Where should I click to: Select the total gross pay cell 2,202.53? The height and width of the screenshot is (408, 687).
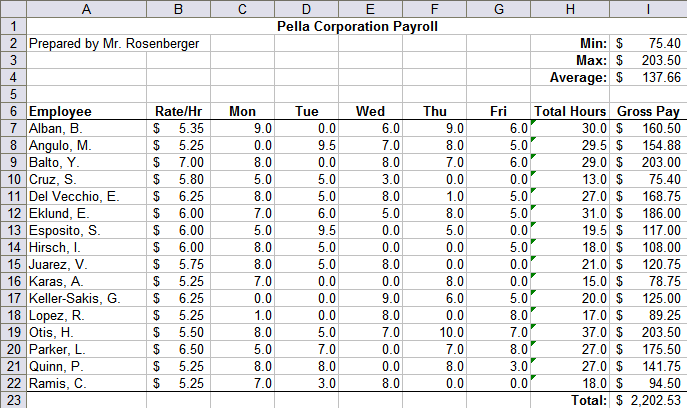(x=648, y=399)
